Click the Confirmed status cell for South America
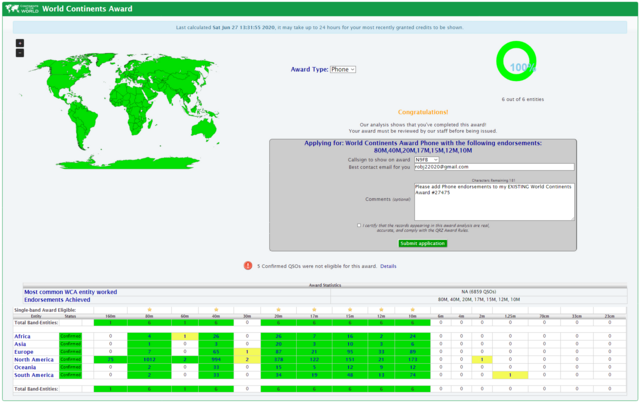This screenshot has height=402, width=640. tap(71, 375)
